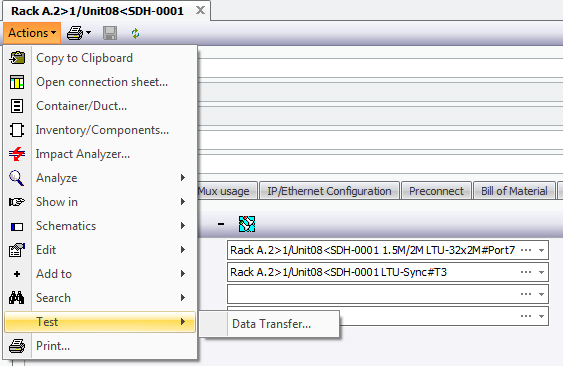Open the print options dropdown arrow
Screen dimensions: 563x366
(x=88, y=33)
